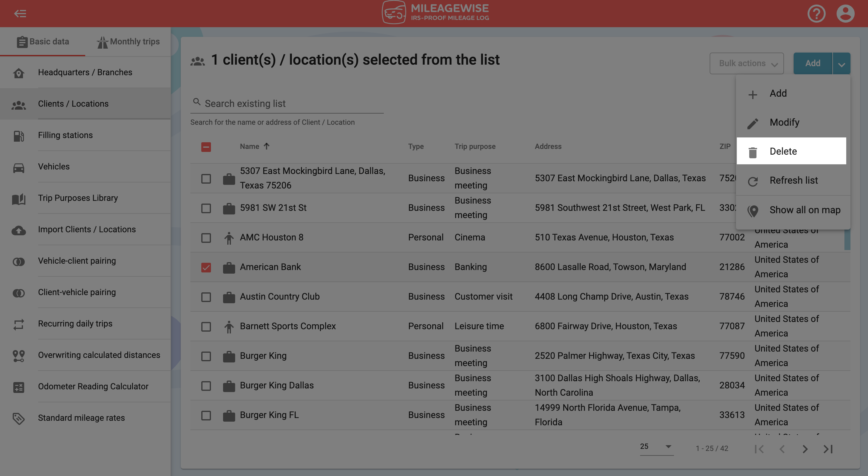Click the Odometer Reading Calculator icon
Viewport: 868px width, 476px height.
point(18,387)
